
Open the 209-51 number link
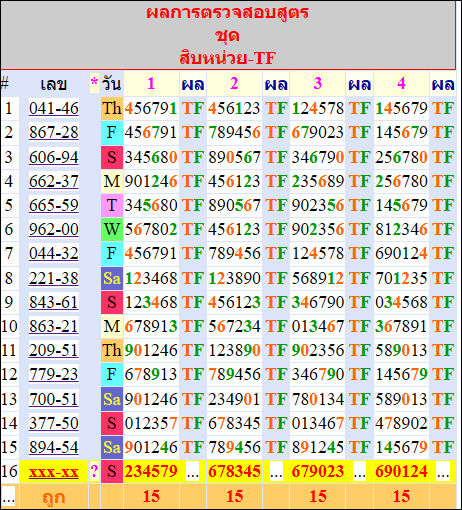tap(54, 350)
